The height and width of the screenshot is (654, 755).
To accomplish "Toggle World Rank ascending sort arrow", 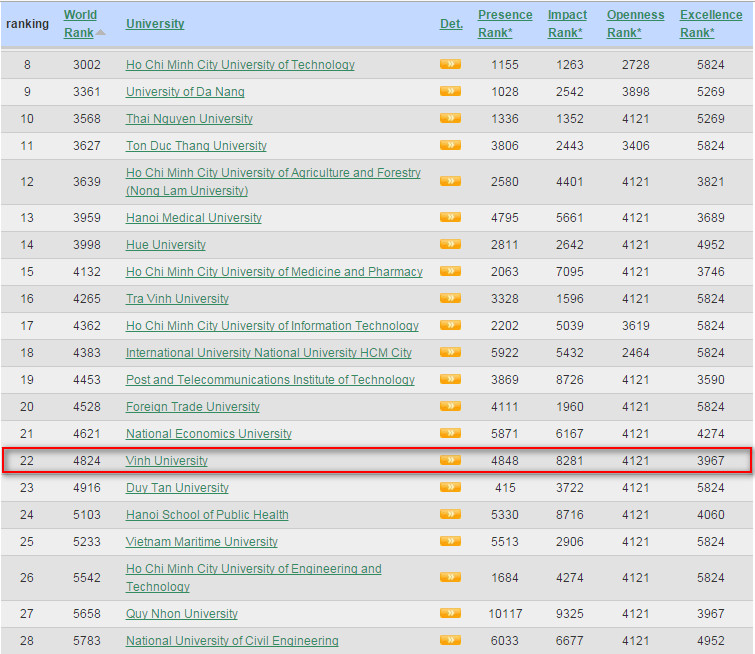I will coord(100,32).
